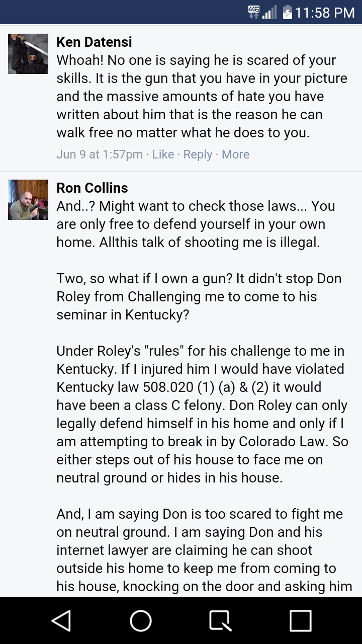This screenshot has height=644, width=362.
Task: Open More options on Ken's comment
Action: (235, 154)
